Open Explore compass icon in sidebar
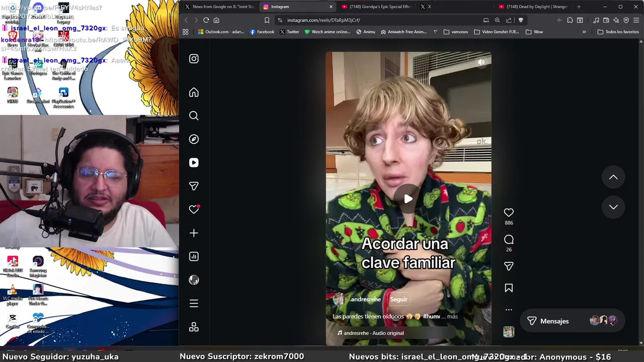The height and width of the screenshot is (362, 644). pyautogui.click(x=194, y=139)
